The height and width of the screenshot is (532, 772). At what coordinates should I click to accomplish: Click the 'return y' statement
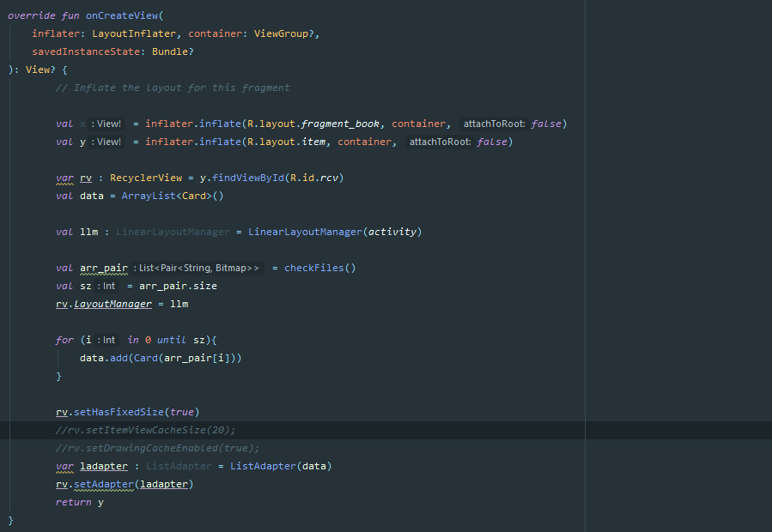(80, 502)
